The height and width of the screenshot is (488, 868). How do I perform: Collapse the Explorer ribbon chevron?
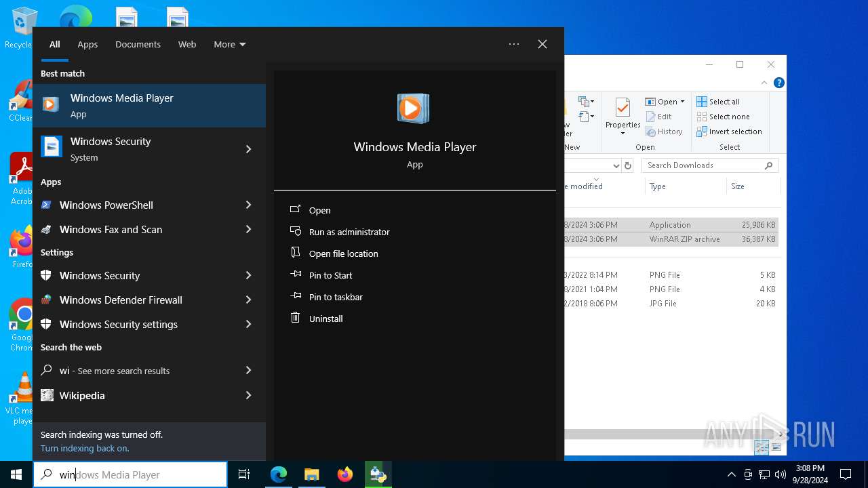[764, 83]
